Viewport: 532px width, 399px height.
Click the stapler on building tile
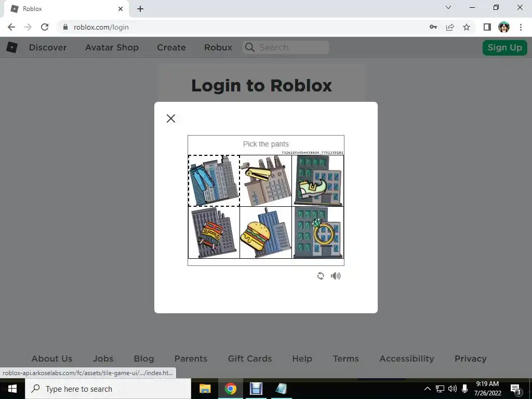pyautogui.click(x=265, y=180)
